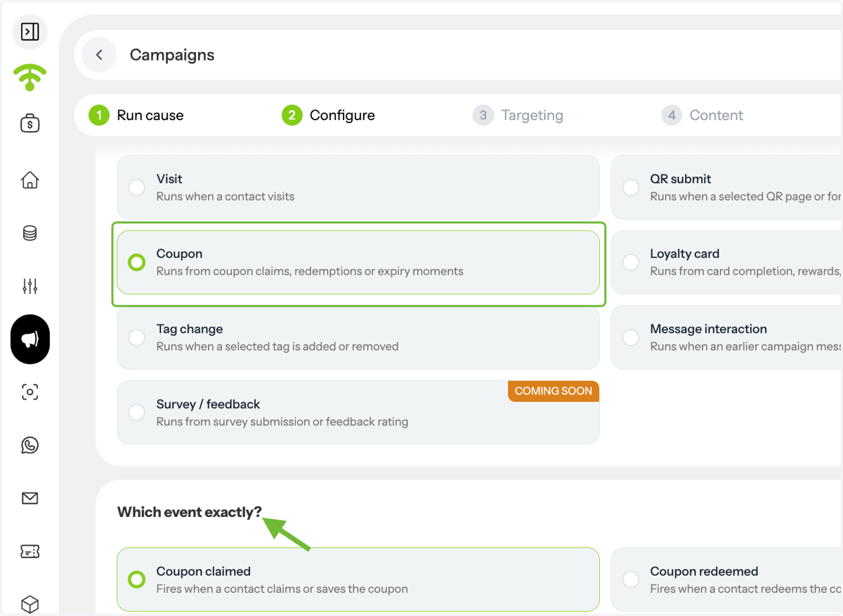Choose the Loyalty card radio option
843x616 pixels.
(x=631, y=263)
